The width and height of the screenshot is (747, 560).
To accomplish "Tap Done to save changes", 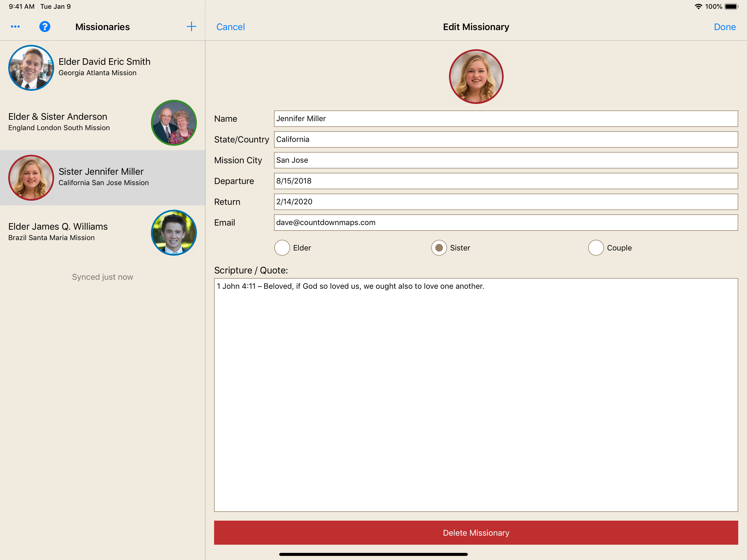I will 724,27.
